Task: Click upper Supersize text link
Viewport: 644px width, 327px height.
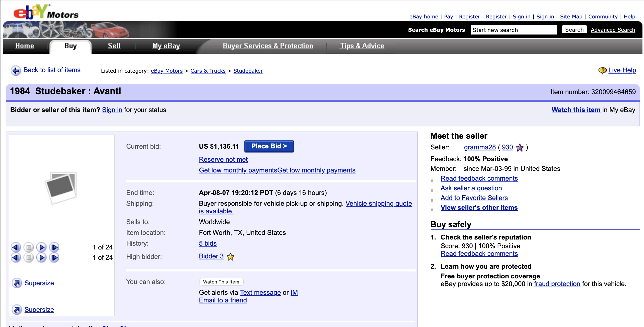Action: coord(39,283)
